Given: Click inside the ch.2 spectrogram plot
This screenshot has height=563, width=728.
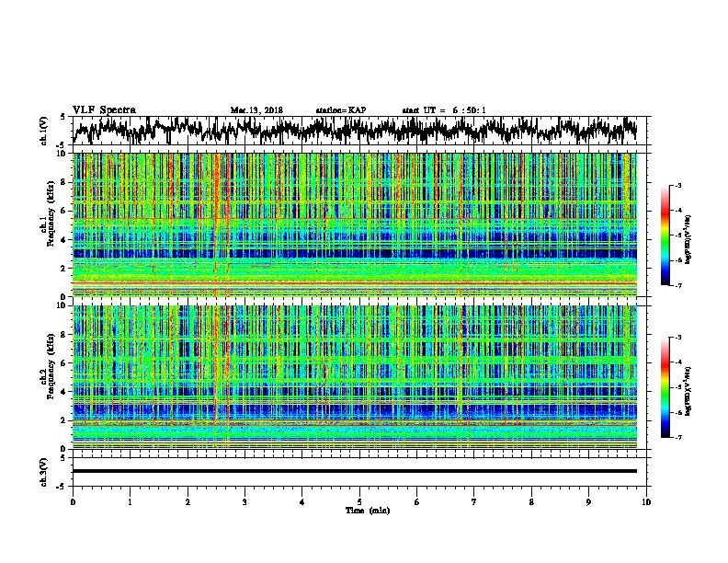Looking at the screenshot, I should (x=355, y=377).
